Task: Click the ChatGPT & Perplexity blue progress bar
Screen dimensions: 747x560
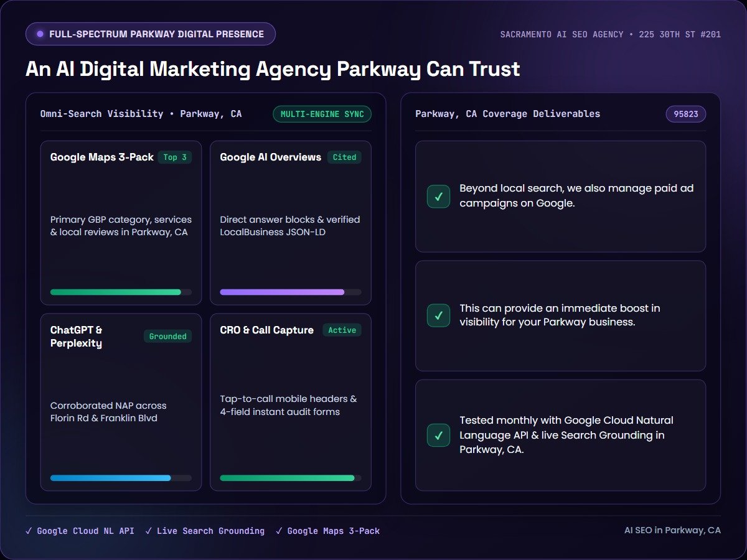Action: point(121,478)
